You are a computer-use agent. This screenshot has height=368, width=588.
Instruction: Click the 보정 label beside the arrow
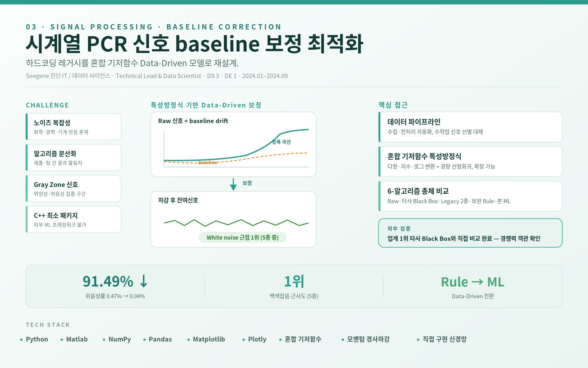click(x=247, y=183)
